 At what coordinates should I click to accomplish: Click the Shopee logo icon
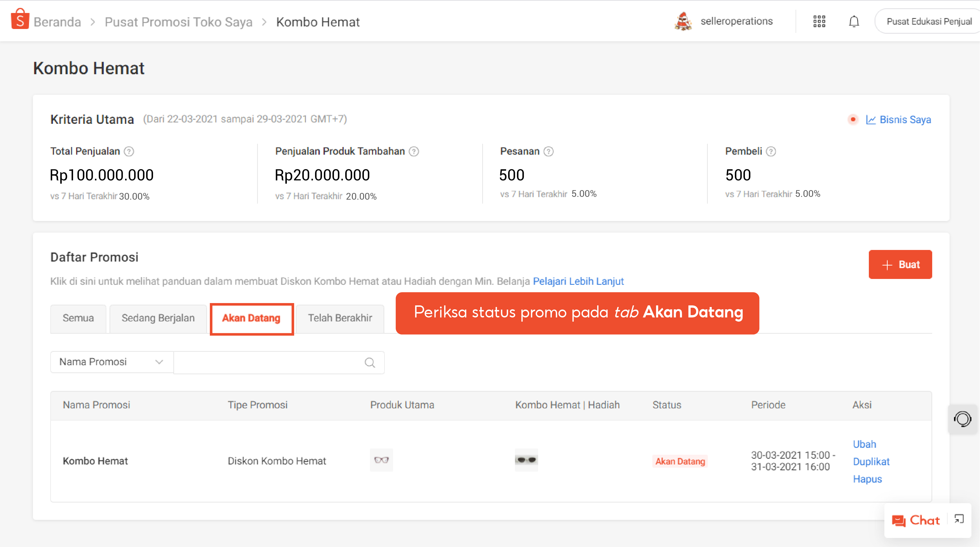coord(20,19)
